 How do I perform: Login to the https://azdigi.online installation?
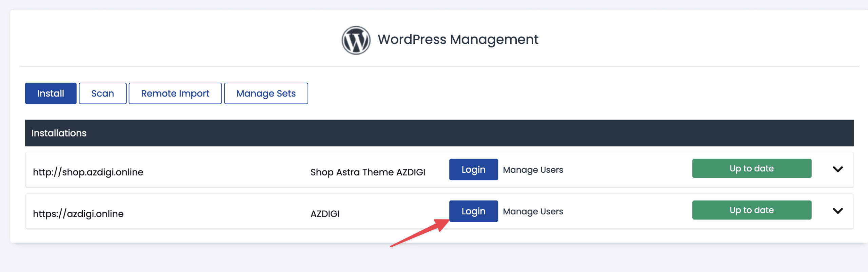473,211
